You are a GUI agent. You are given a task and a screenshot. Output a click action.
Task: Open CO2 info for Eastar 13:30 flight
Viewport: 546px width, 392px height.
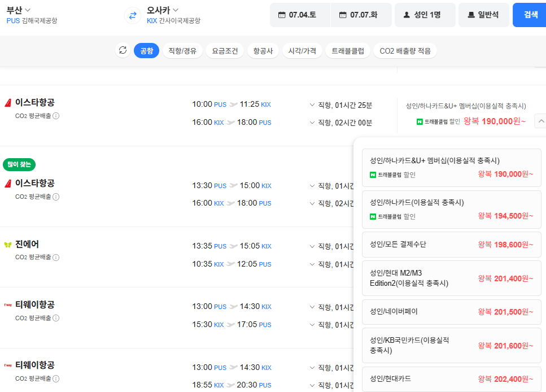(x=56, y=197)
